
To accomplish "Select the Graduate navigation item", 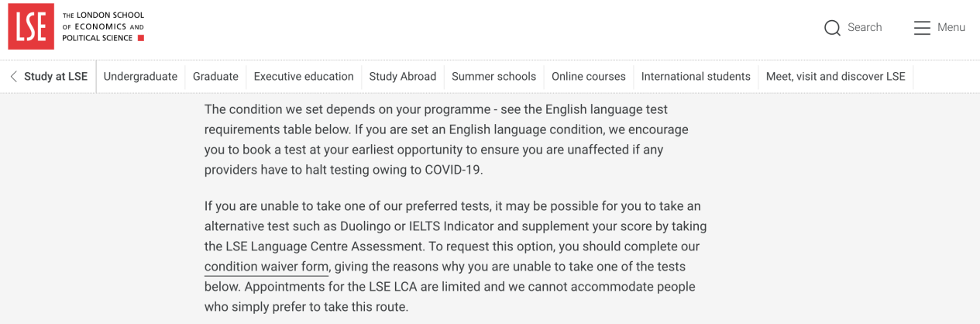I will tap(215, 76).
